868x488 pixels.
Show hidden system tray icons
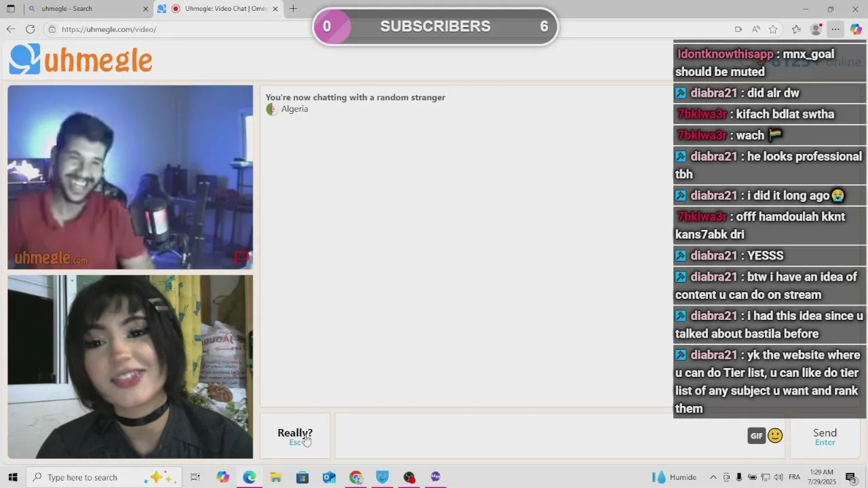(713, 477)
